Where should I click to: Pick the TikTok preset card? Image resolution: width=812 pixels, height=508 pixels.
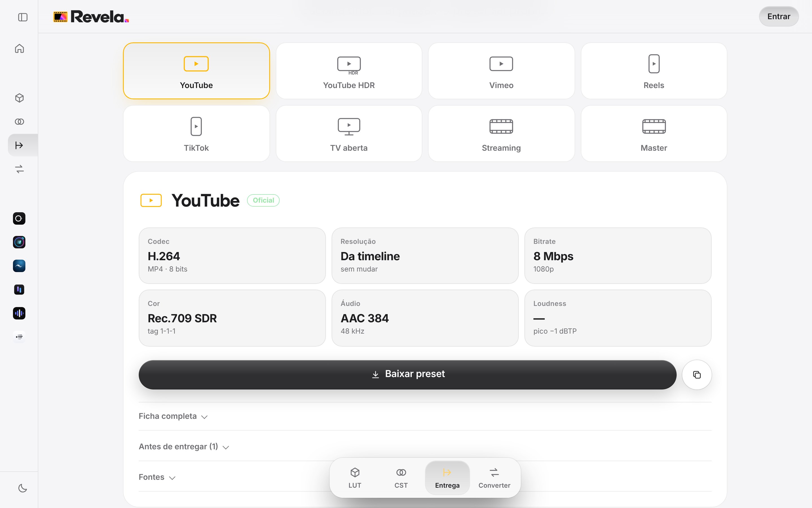[196, 133]
